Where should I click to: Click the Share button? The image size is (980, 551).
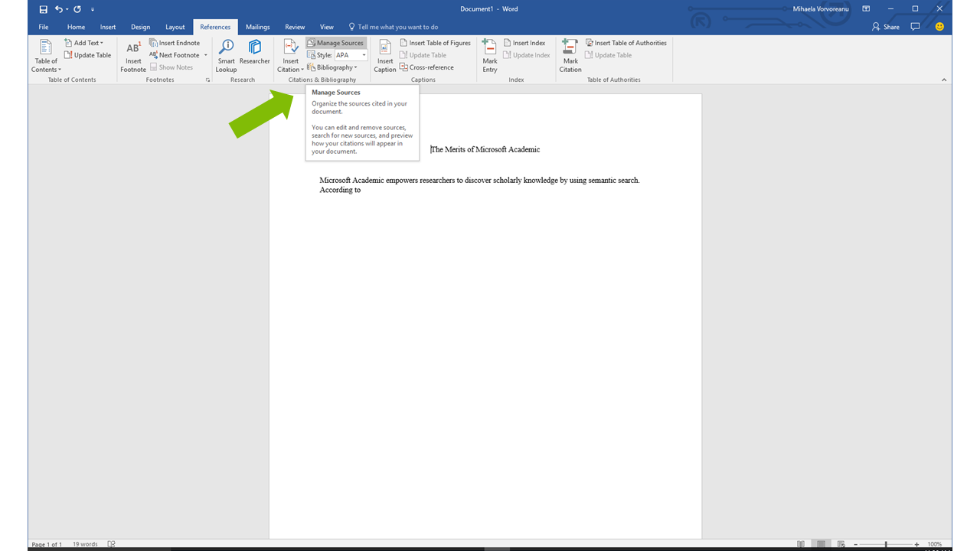[886, 27]
